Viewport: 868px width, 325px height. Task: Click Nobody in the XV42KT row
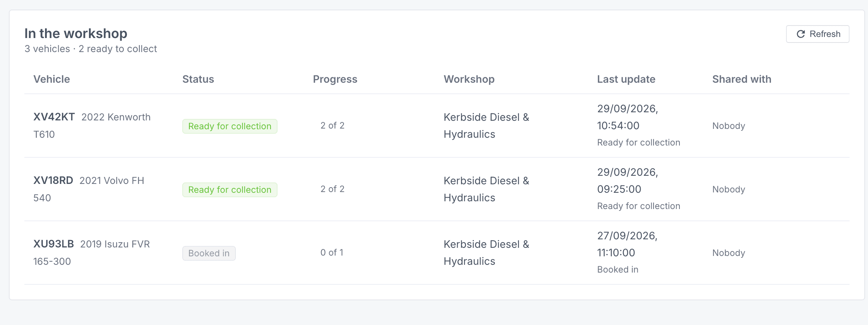click(x=728, y=126)
